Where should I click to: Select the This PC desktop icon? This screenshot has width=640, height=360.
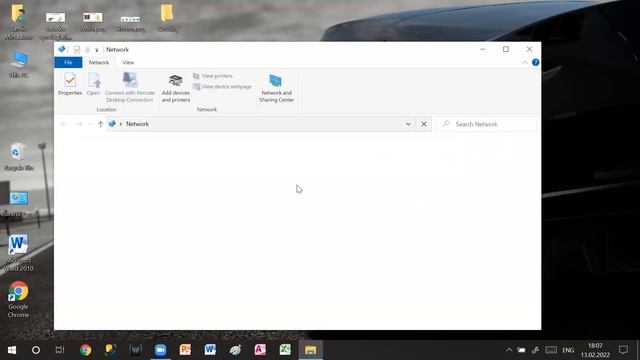click(x=19, y=64)
